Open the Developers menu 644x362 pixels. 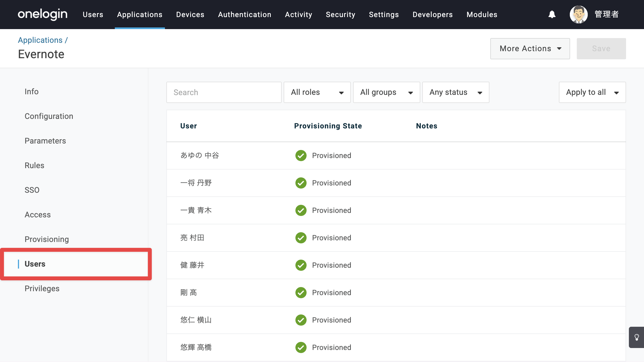coord(433,15)
